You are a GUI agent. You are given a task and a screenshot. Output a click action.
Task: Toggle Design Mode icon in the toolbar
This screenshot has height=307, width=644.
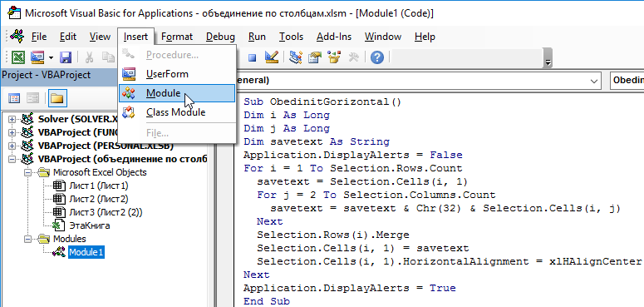(x=272, y=57)
